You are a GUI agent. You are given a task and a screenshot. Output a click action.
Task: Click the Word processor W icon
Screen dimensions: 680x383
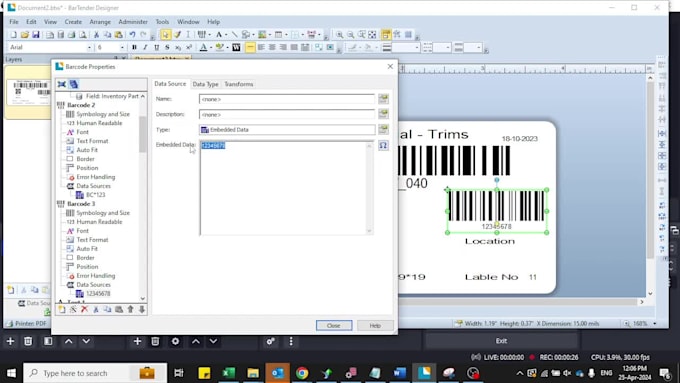click(236, 47)
